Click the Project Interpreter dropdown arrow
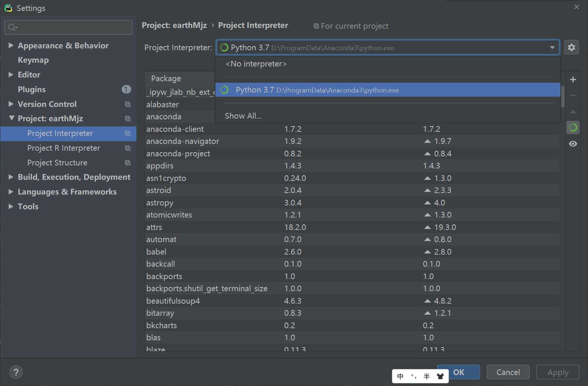Viewport: 588px width, 386px height. (552, 48)
